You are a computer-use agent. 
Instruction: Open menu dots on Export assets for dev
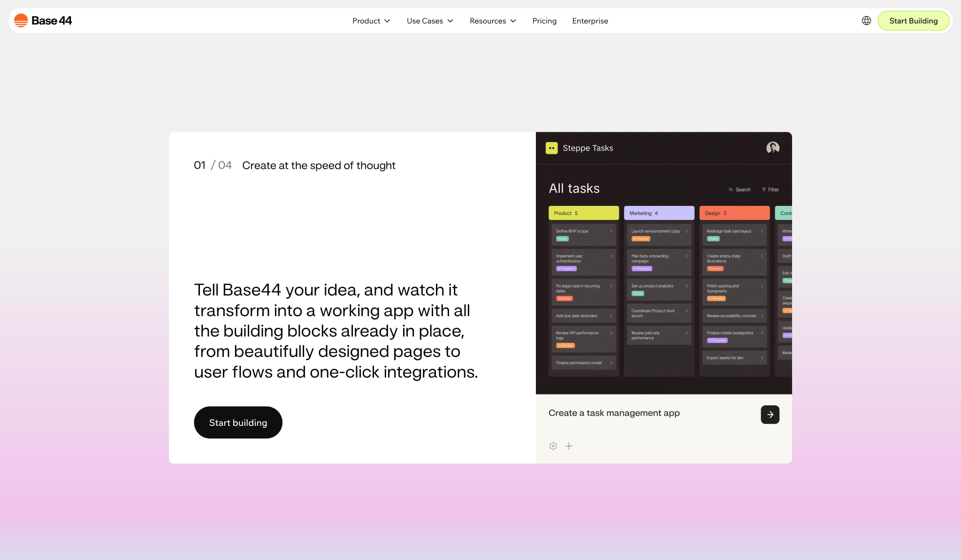(762, 358)
